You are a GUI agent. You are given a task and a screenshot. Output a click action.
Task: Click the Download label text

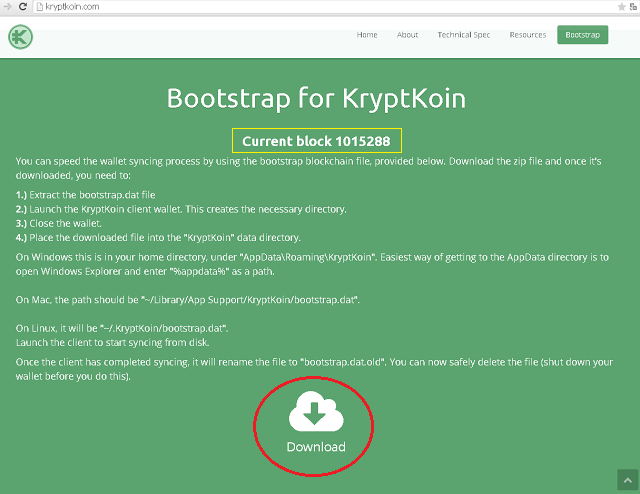316,447
